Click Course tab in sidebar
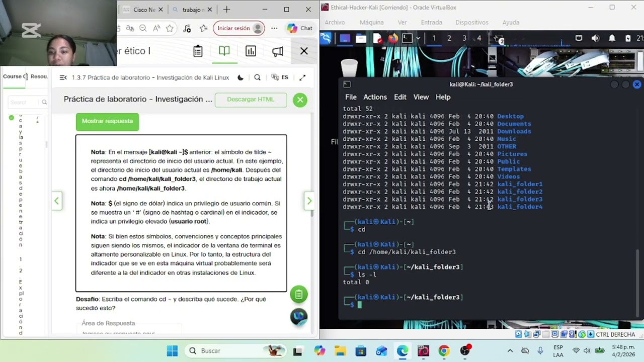Screen dimensions: 644x362 tap(15, 77)
